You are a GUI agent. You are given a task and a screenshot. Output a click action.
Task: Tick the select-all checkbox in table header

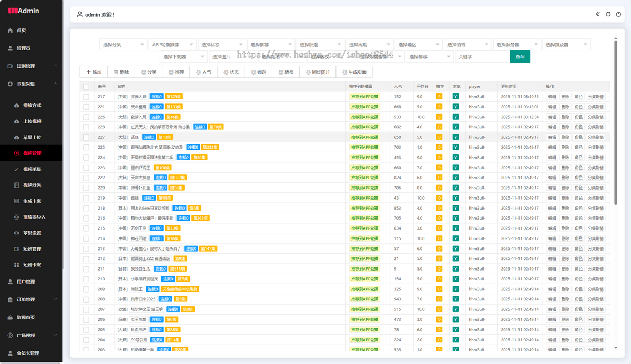86,87
